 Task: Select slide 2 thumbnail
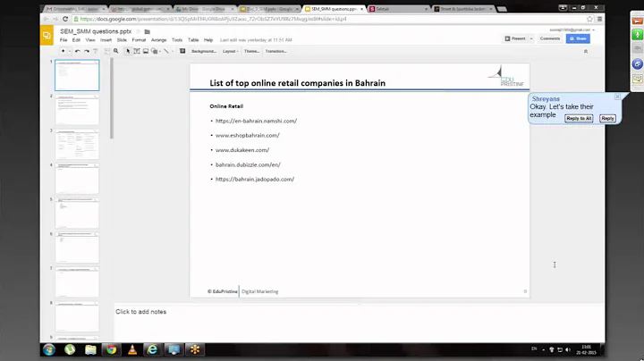pos(77,110)
